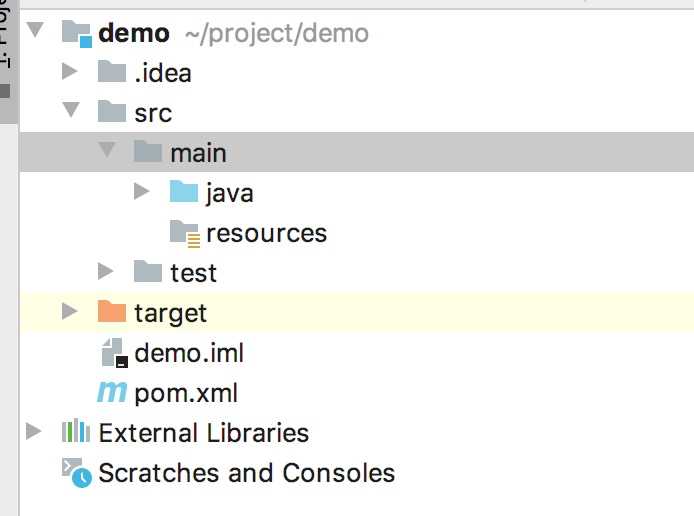Viewport: 694px width, 516px height.
Task: Click the blue java source folder icon
Action: (x=184, y=191)
